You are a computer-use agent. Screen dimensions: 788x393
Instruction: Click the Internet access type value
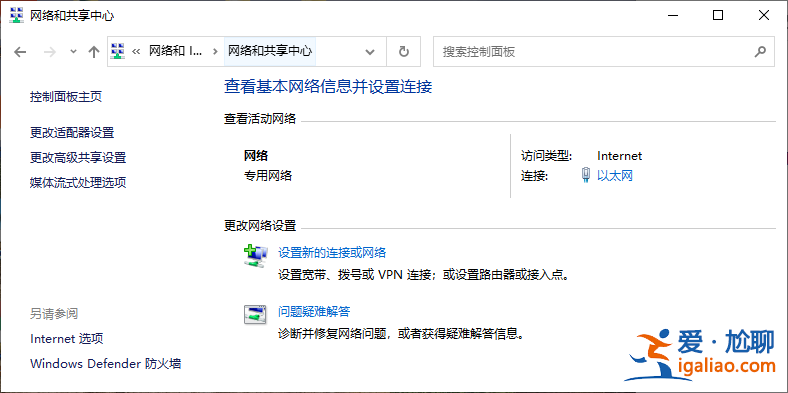coord(620,156)
